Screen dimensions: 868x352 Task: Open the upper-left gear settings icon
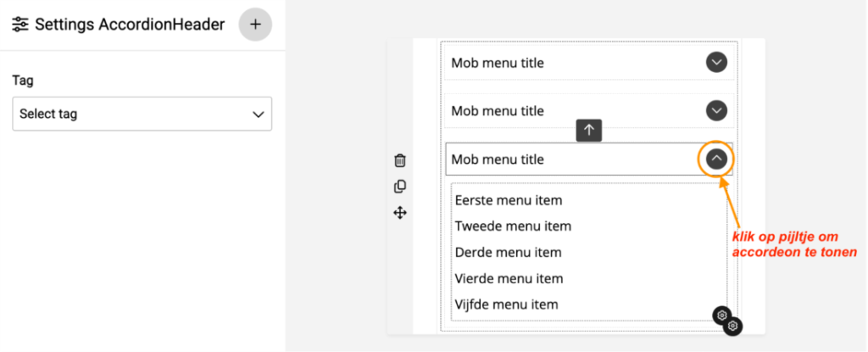[721, 315]
